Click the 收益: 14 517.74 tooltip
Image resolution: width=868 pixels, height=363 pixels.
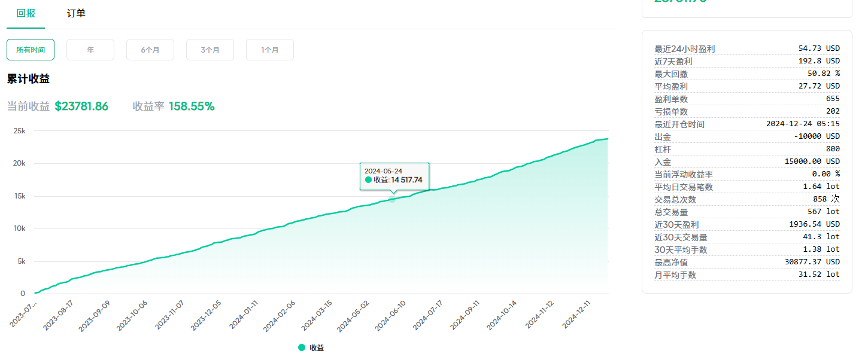pos(394,176)
